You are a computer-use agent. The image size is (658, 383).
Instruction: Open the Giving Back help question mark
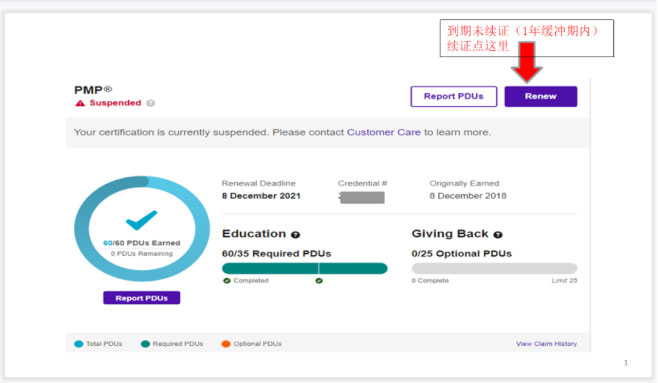[x=498, y=234]
